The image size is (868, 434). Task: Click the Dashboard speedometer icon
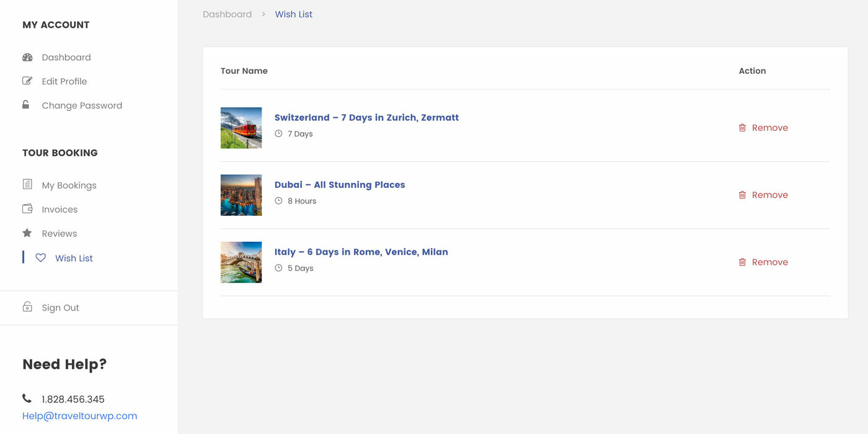27,57
